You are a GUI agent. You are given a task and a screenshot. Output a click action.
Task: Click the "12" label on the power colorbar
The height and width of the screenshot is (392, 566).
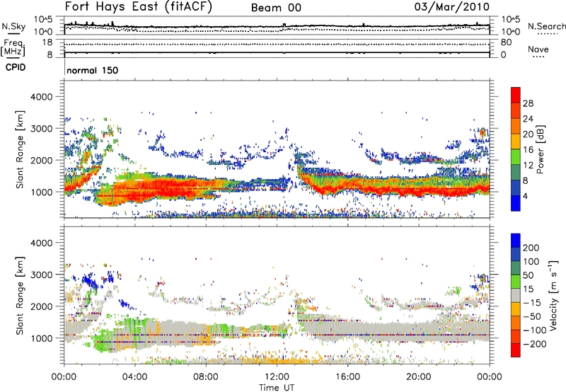coord(528,166)
